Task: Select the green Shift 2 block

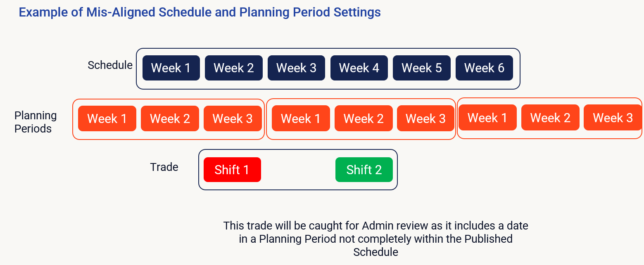Action: (x=364, y=169)
